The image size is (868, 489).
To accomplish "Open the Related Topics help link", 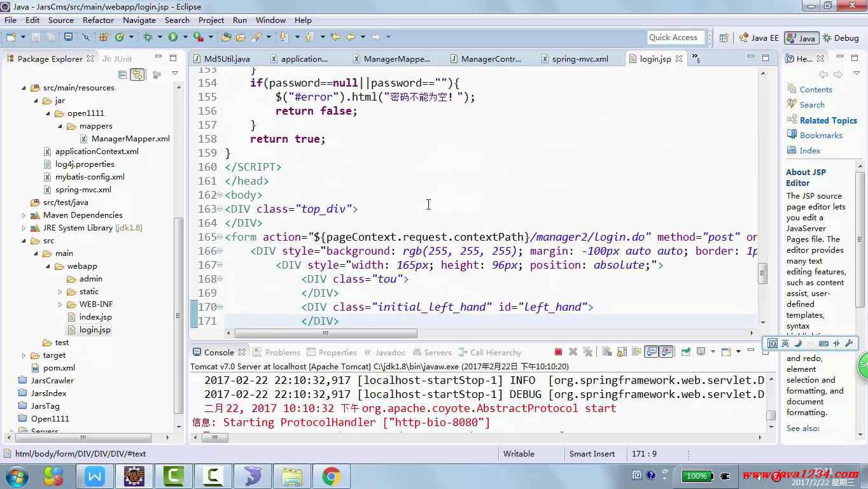I will (828, 120).
